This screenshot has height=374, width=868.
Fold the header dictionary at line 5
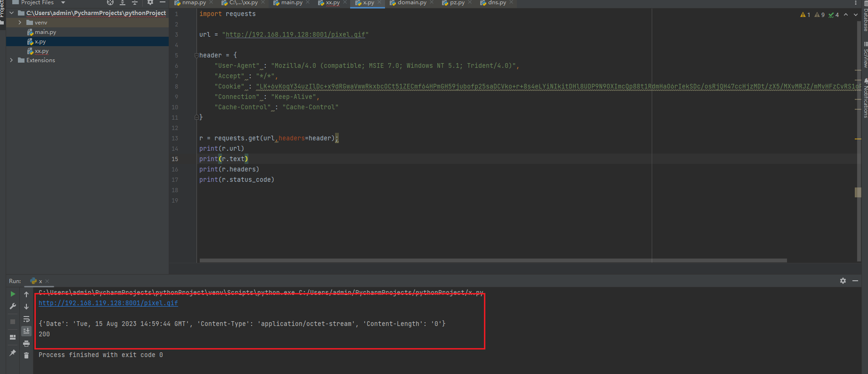pyautogui.click(x=197, y=56)
